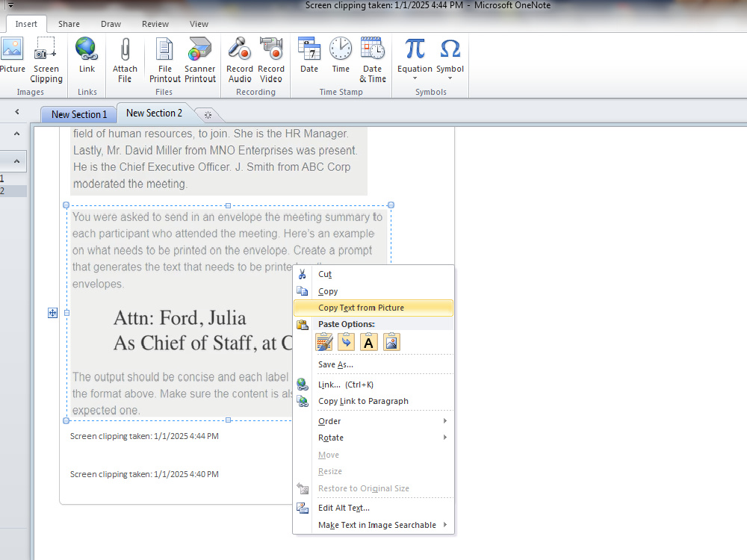Paste as Keep Text Only
Screen dimensions: 747x560
pyautogui.click(x=369, y=342)
